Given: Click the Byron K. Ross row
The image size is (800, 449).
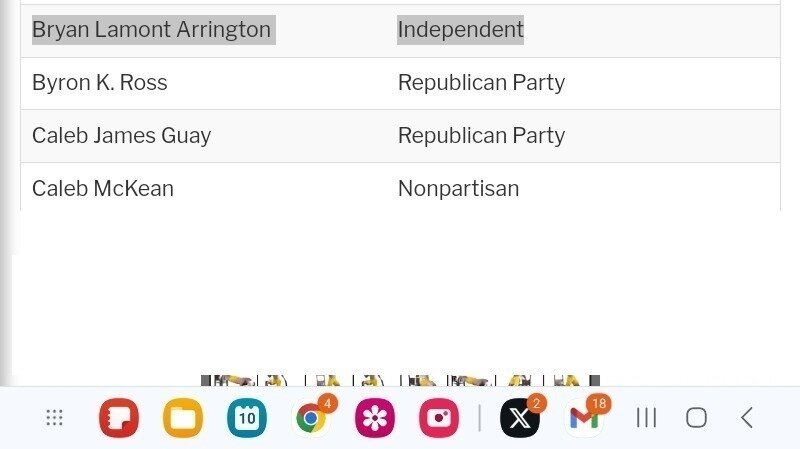Looking at the screenshot, I should [401, 83].
